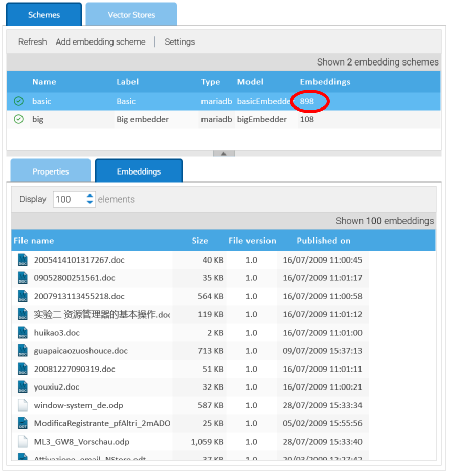Image resolution: width=450 pixels, height=476 pixels.
Task: Click the green check icon for big scheme
Action: point(19,119)
